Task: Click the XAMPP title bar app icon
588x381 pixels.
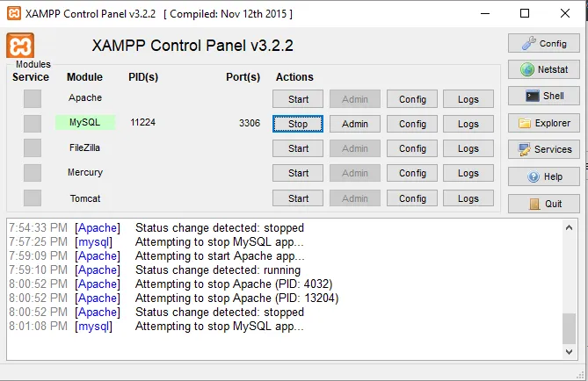Action: pyautogui.click(x=14, y=13)
